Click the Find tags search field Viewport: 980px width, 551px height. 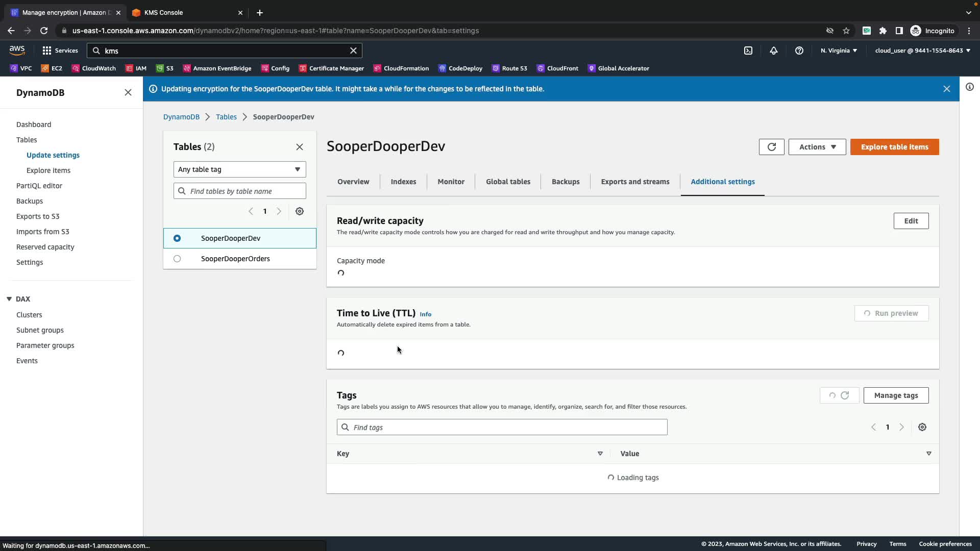click(501, 427)
